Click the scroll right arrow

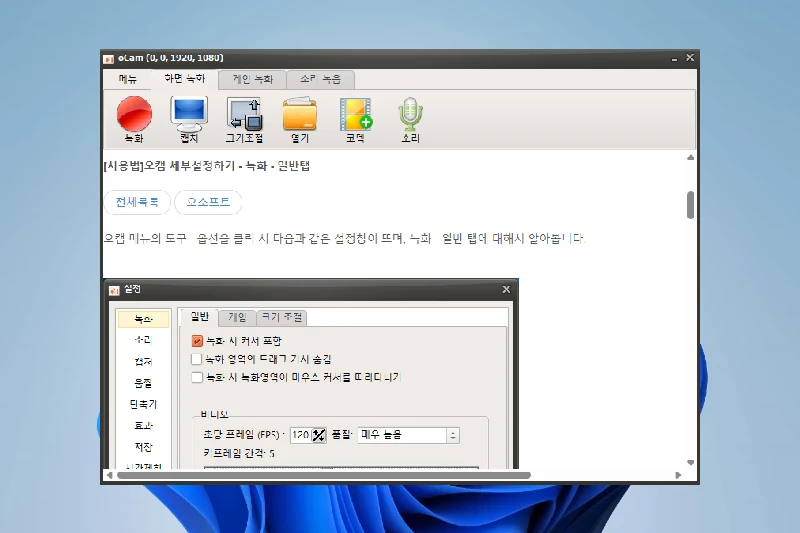point(678,475)
